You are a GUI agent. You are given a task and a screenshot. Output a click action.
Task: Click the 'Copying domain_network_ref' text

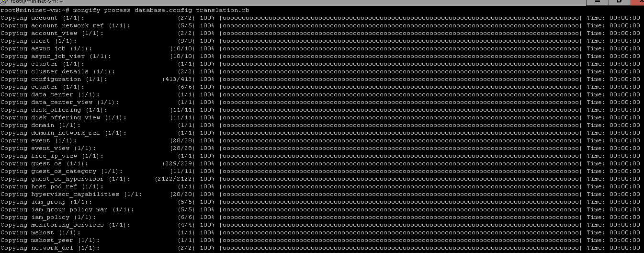click(x=64, y=133)
